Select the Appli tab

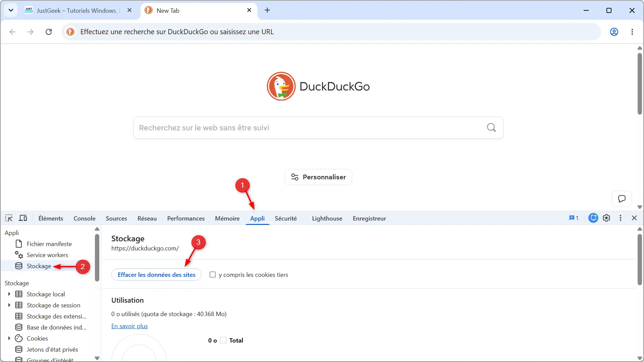[x=257, y=218]
